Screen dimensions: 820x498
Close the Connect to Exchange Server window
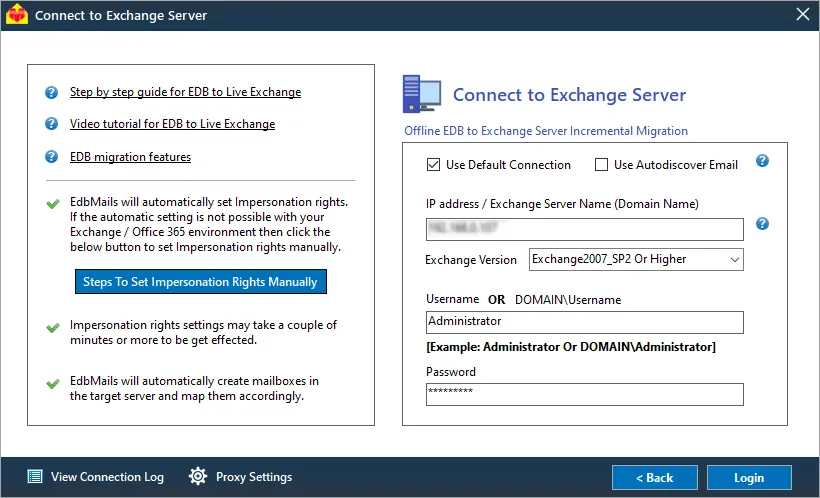tap(803, 14)
